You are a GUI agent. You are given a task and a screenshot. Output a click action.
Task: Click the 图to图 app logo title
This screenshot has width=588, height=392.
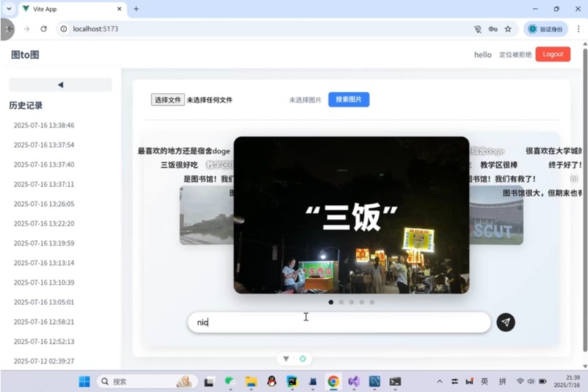click(x=25, y=55)
